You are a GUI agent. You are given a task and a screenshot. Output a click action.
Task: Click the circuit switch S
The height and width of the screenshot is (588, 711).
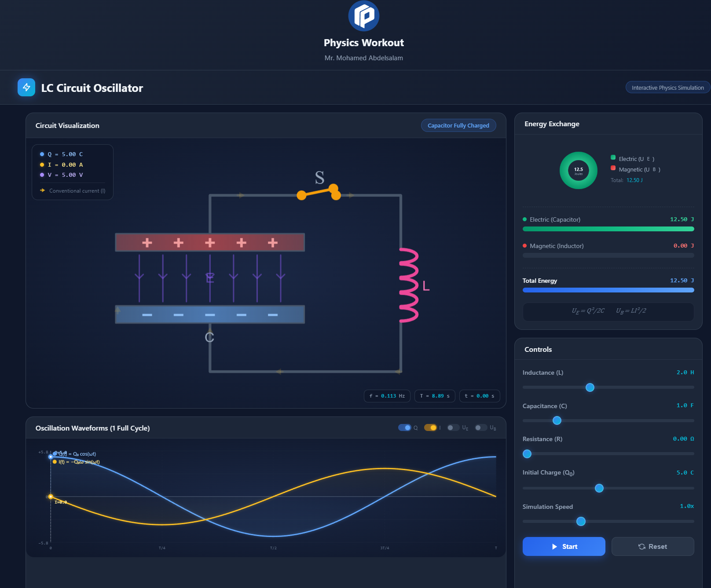(x=319, y=193)
